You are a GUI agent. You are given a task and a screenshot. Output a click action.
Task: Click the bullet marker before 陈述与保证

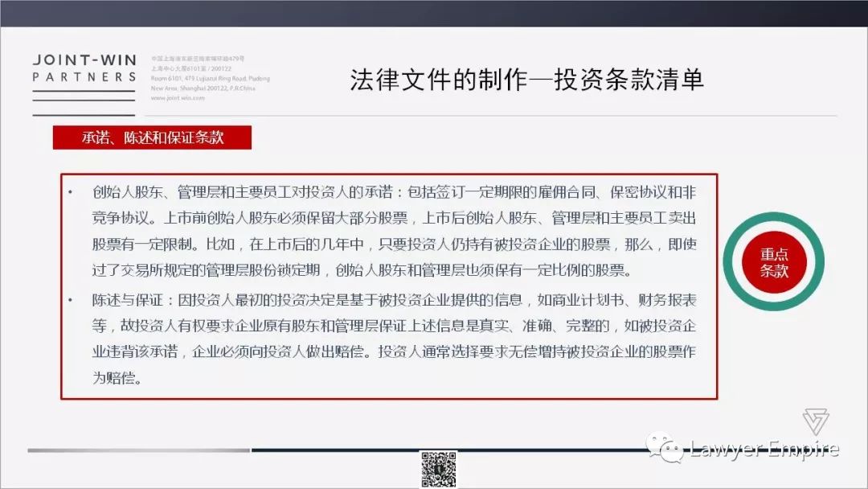pyautogui.click(x=70, y=300)
